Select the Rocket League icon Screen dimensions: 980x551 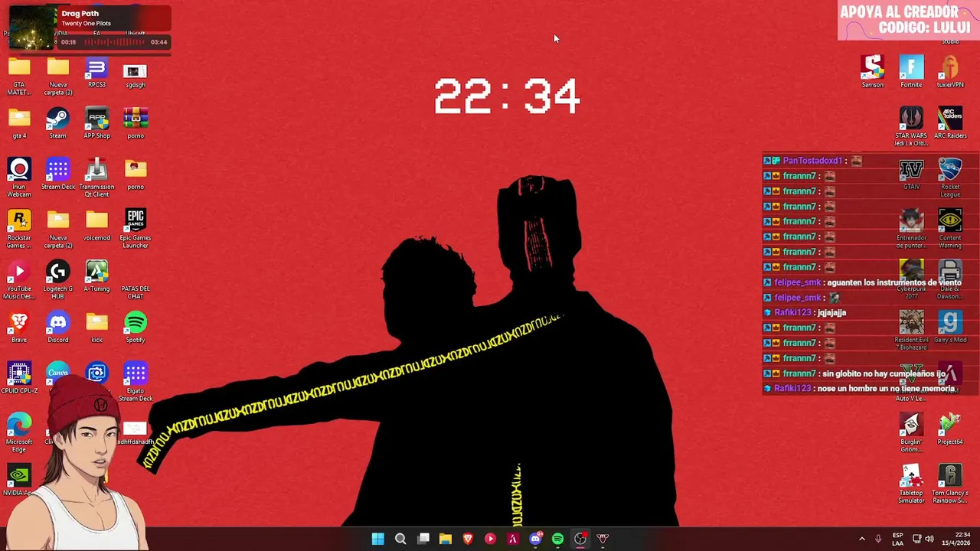[950, 178]
